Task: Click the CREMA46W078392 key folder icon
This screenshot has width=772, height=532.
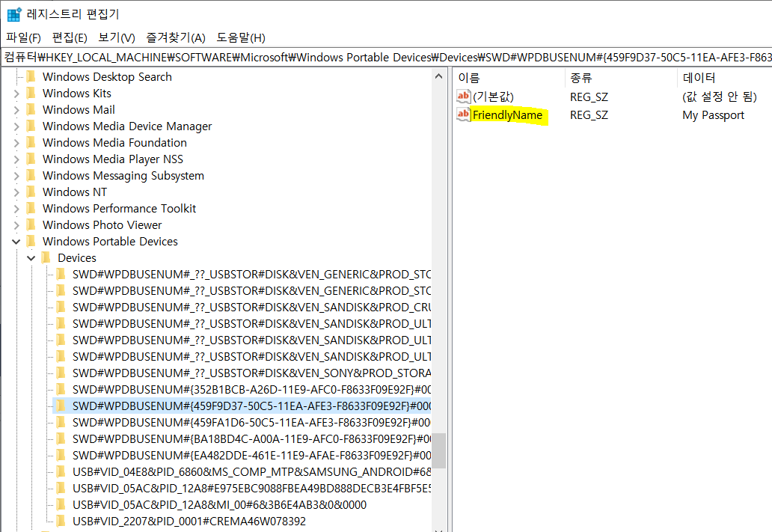Action: click(x=61, y=521)
